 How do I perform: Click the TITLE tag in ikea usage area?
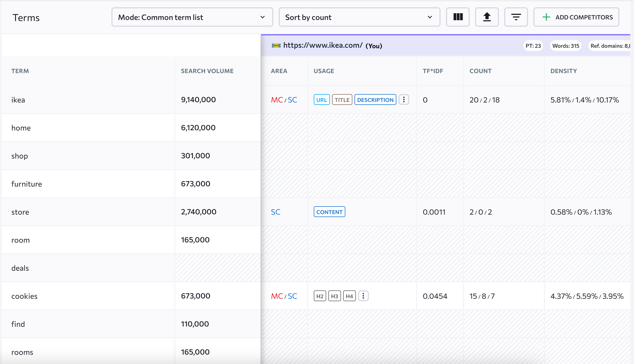(342, 99)
